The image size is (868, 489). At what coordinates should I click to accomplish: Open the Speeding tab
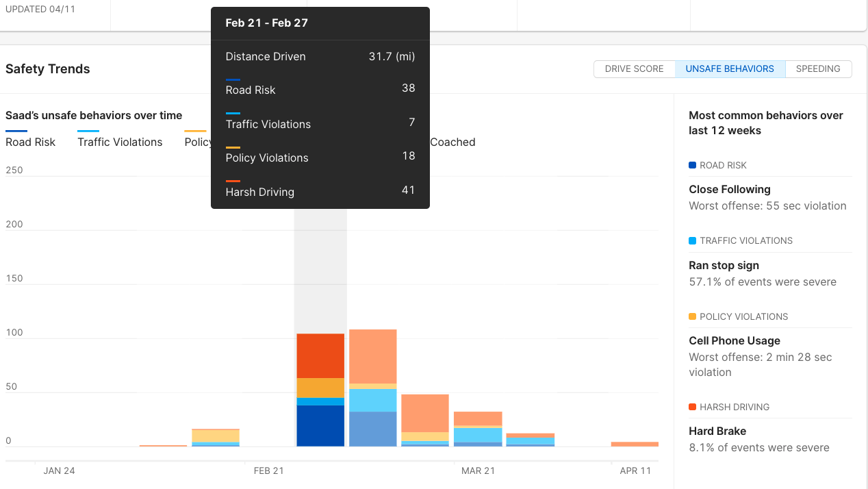coord(818,69)
